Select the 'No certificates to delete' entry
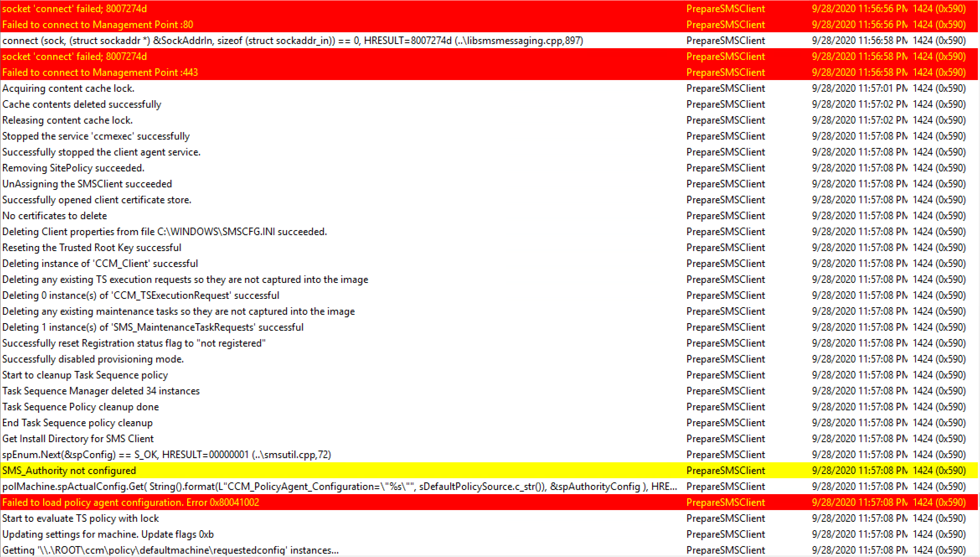 (54, 215)
